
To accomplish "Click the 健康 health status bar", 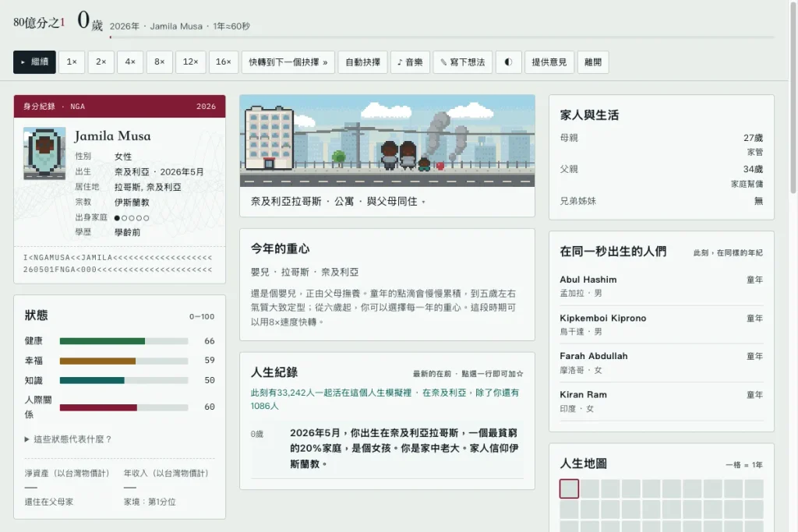I will pyautogui.click(x=124, y=340).
